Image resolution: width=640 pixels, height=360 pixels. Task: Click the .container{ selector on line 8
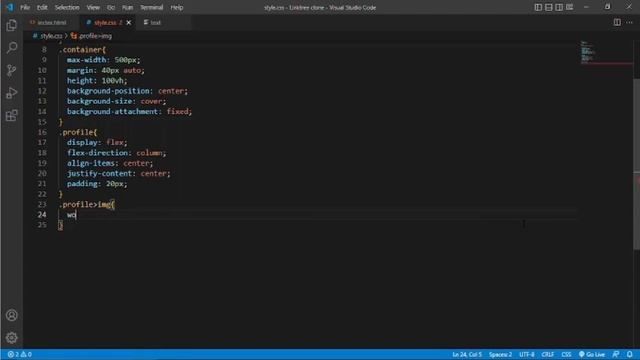click(x=82, y=49)
